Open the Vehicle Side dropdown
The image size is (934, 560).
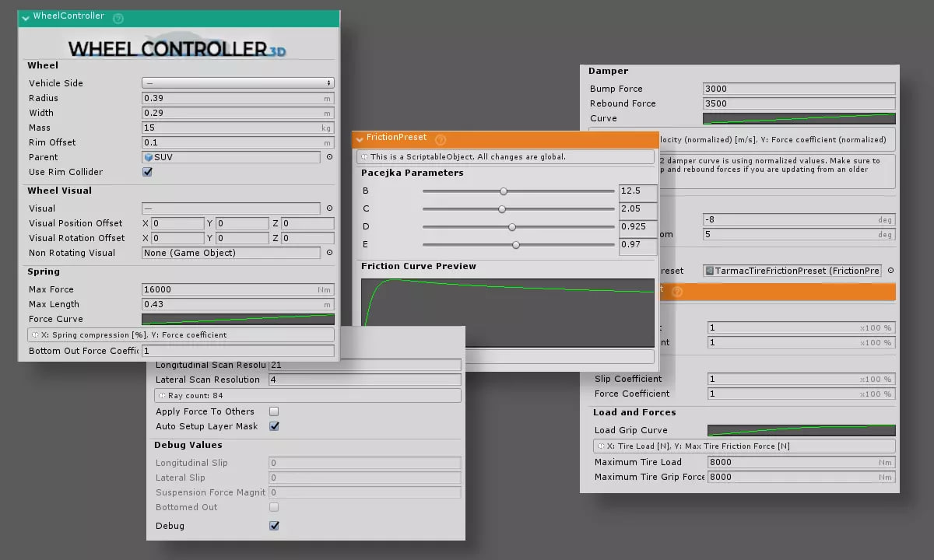(237, 83)
